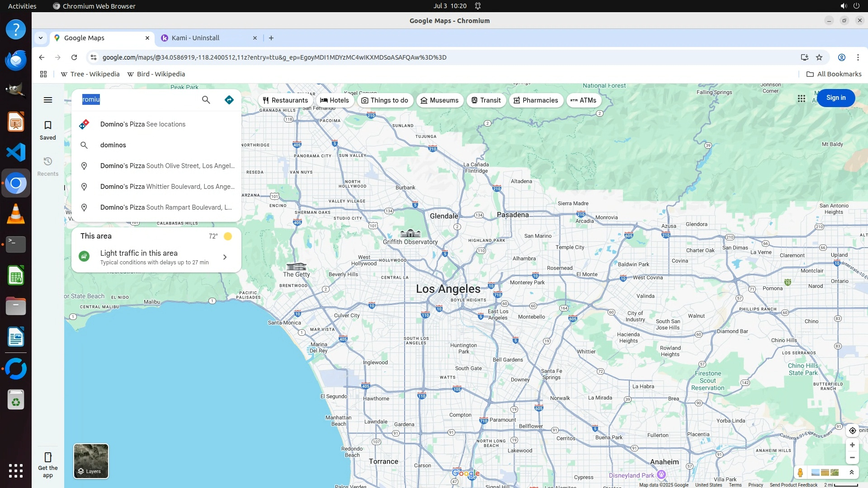Expand light traffic details arrow
The height and width of the screenshot is (488, 868).
225,257
